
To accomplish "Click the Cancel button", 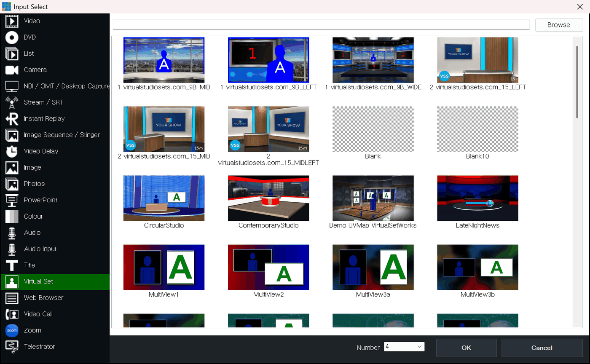I will tap(542, 348).
